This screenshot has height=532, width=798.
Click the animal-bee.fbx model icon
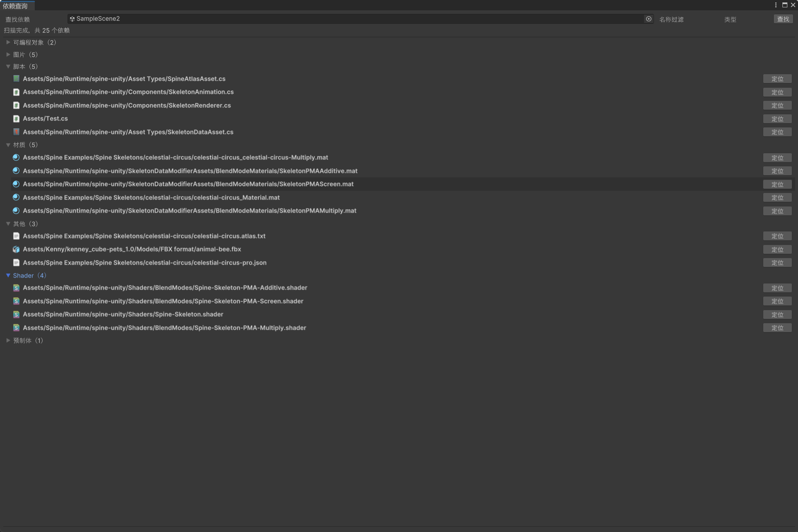pyautogui.click(x=16, y=249)
